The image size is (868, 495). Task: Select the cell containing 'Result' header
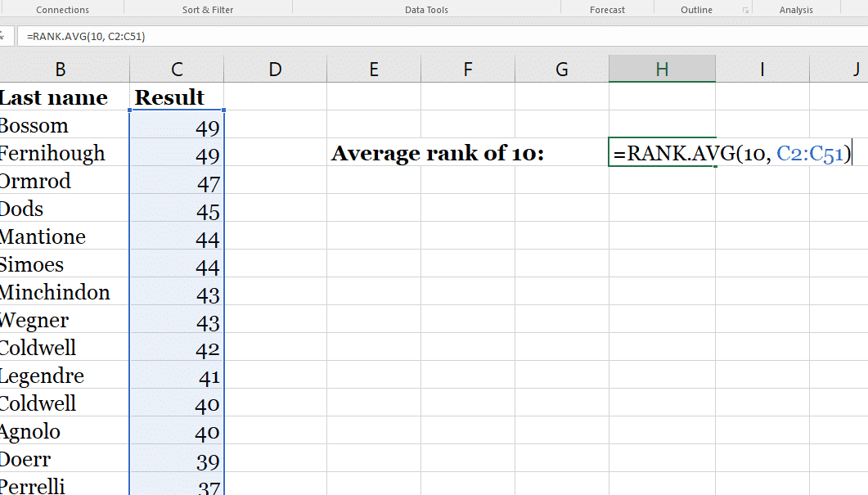[x=176, y=97]
